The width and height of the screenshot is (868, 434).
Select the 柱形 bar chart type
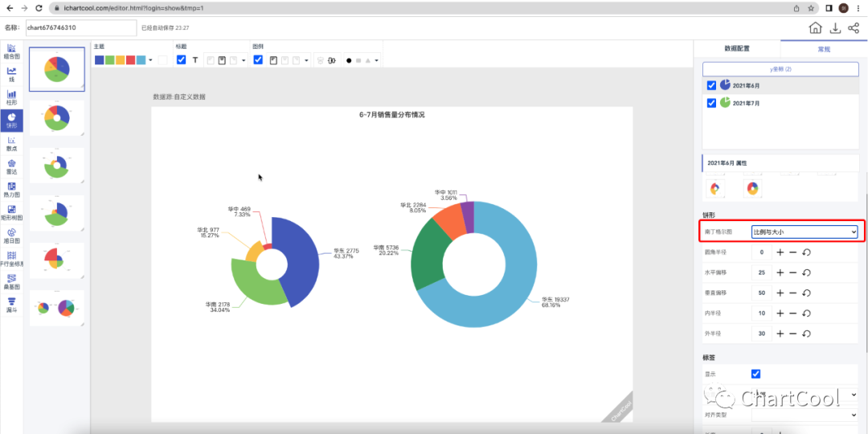[x=11, y=97]
